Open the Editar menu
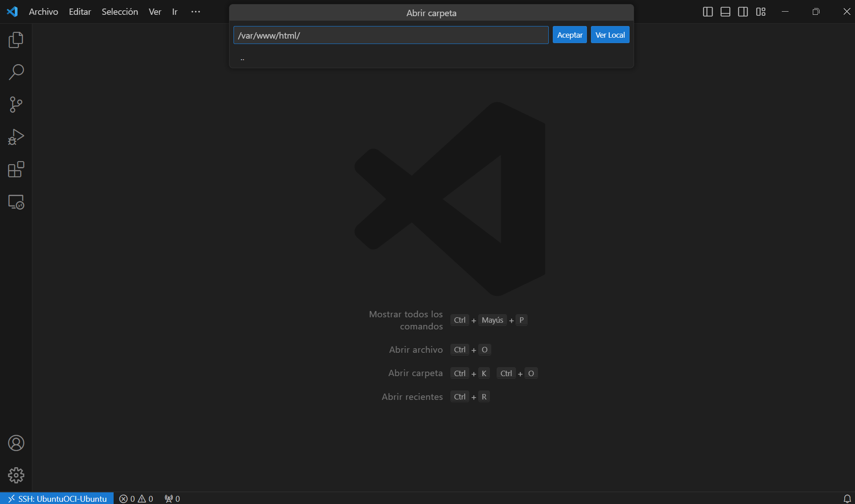Image resolution: width=855 pixels, height=504 pixels. (80, 12)
